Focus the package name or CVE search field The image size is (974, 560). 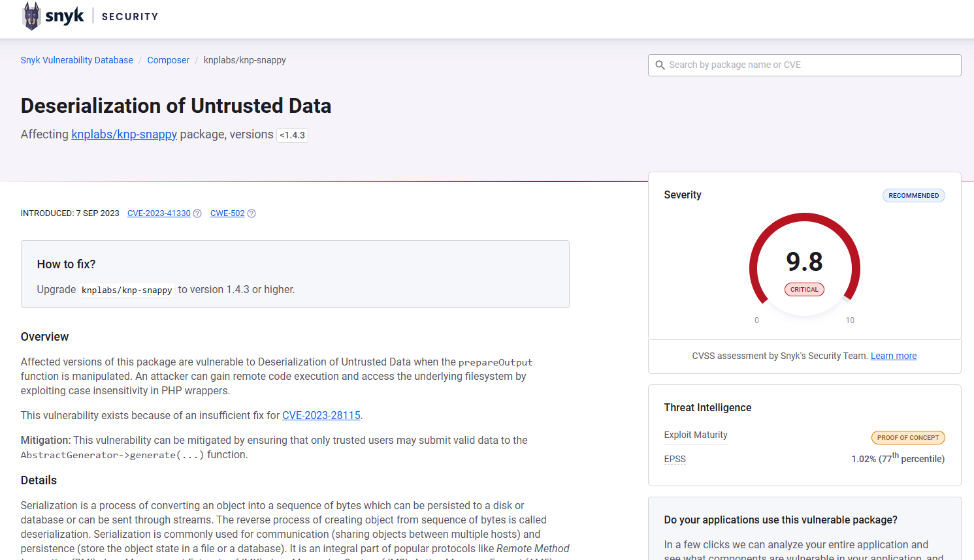tap(810, 65)
